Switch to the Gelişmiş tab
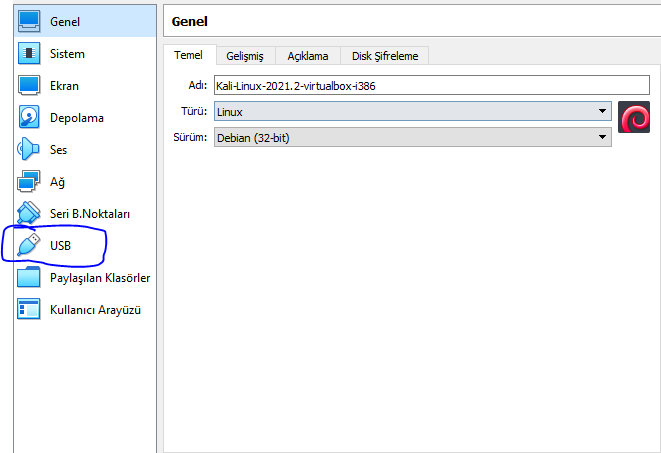Viewport: 661px width, 453px height. (x=244, y=56)
